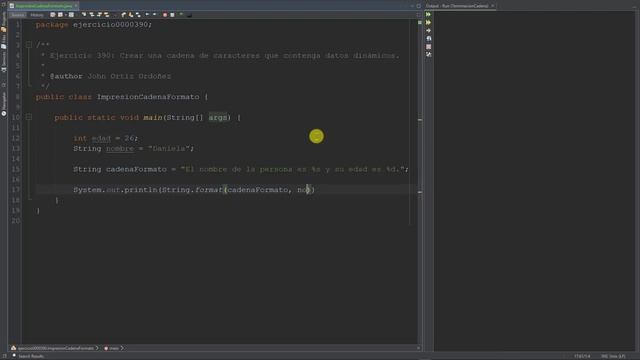Click the variable edad on line 12

click(101, 138)
